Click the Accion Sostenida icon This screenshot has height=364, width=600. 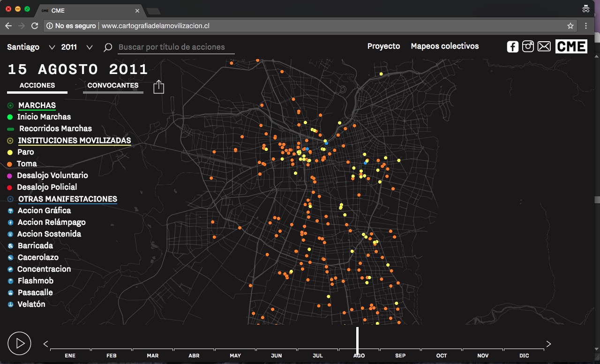[10, 234]
